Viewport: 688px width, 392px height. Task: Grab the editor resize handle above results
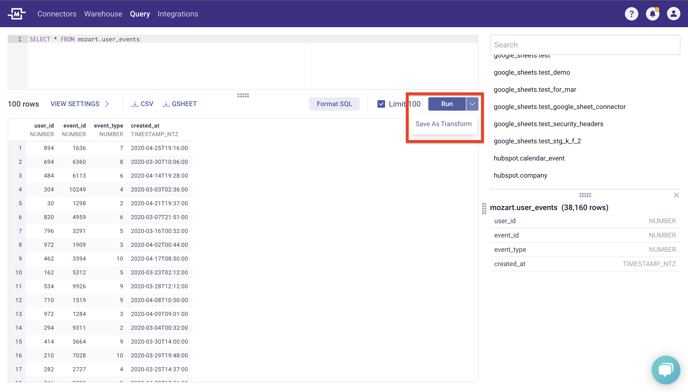coord(243,95)
